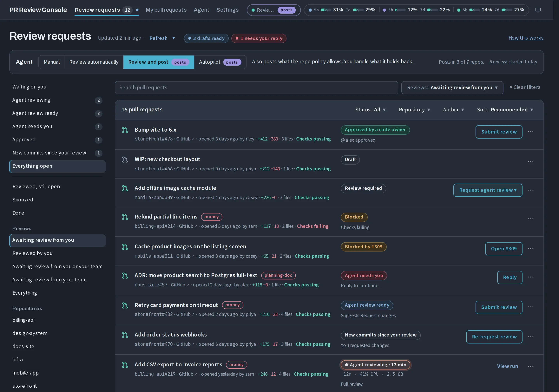Open pull request icon for Cache product images row
The width and height of the screenshot is (559, 392).
(125, 247)
